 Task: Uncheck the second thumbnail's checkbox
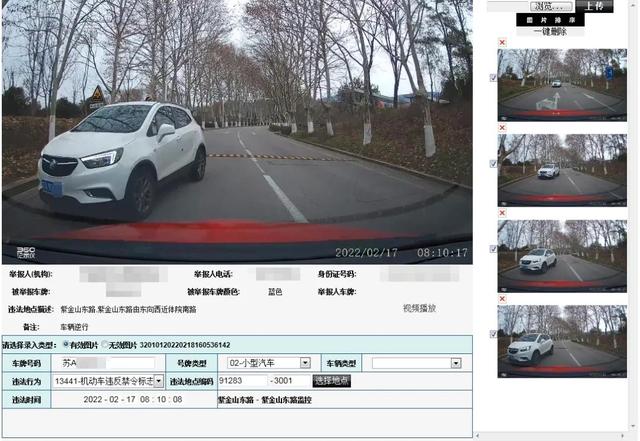tap(493, 164)
